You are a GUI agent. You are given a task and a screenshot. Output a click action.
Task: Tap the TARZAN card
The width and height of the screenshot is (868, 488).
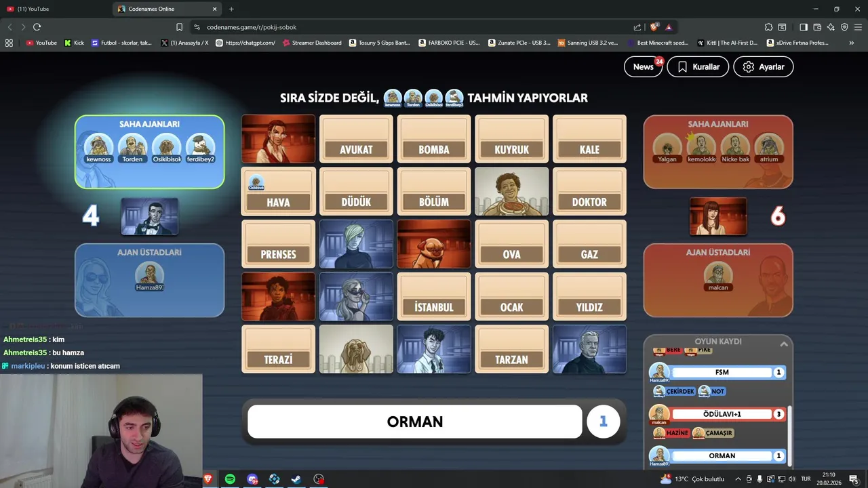pos(511,349)
